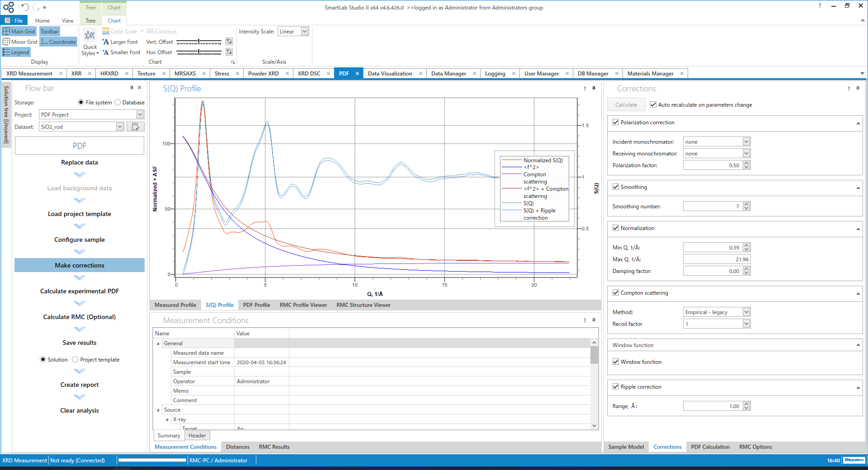
Task: Toggle the Main Grid icon
Action: click(x=6, y=31)
